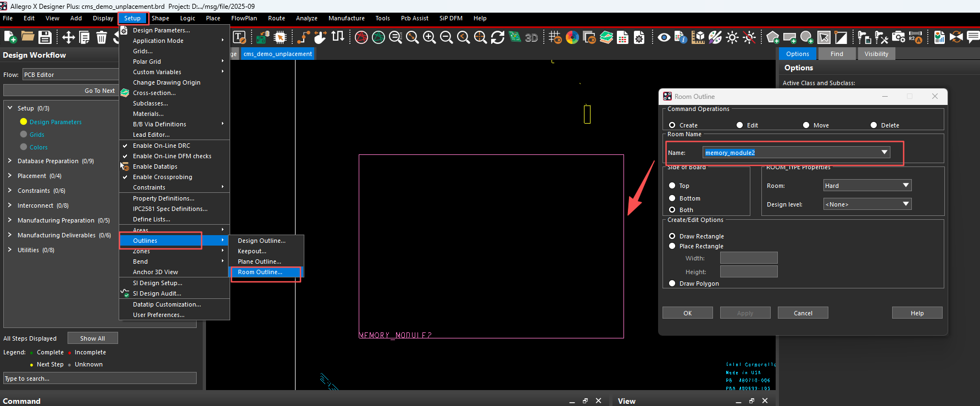Expand the Database Preparation workflow section

[10, 161]
